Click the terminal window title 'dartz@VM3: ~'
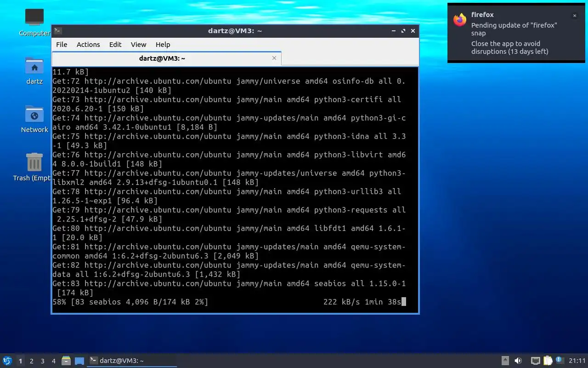The width and height of the screenshot is (588, 368). click(x=235, y=31)
